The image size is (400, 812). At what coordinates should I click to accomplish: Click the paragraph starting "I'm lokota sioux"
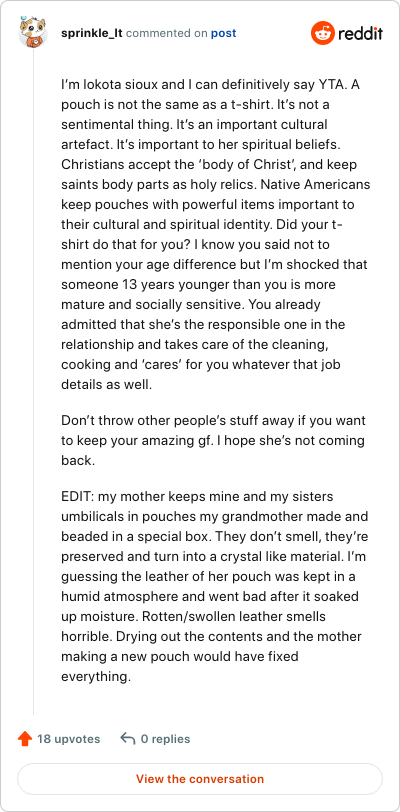coord(216,235)
